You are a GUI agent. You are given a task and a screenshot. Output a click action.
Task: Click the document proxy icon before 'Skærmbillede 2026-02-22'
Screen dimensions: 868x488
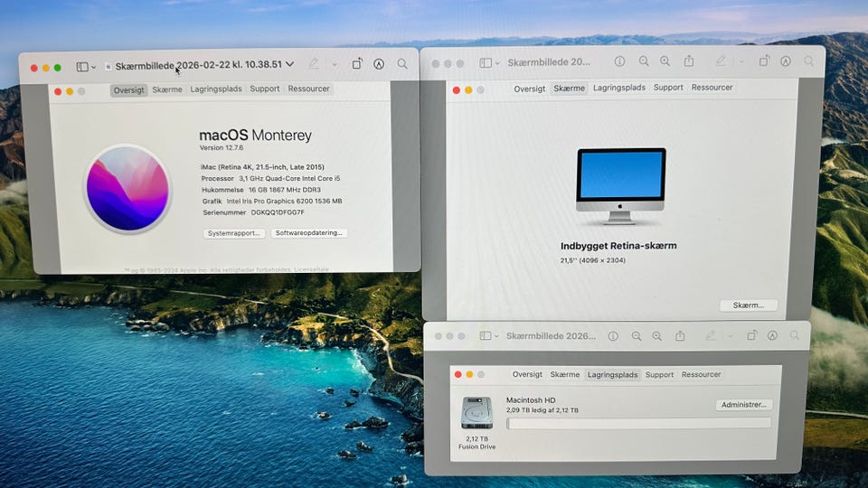(x=108, y=66)
